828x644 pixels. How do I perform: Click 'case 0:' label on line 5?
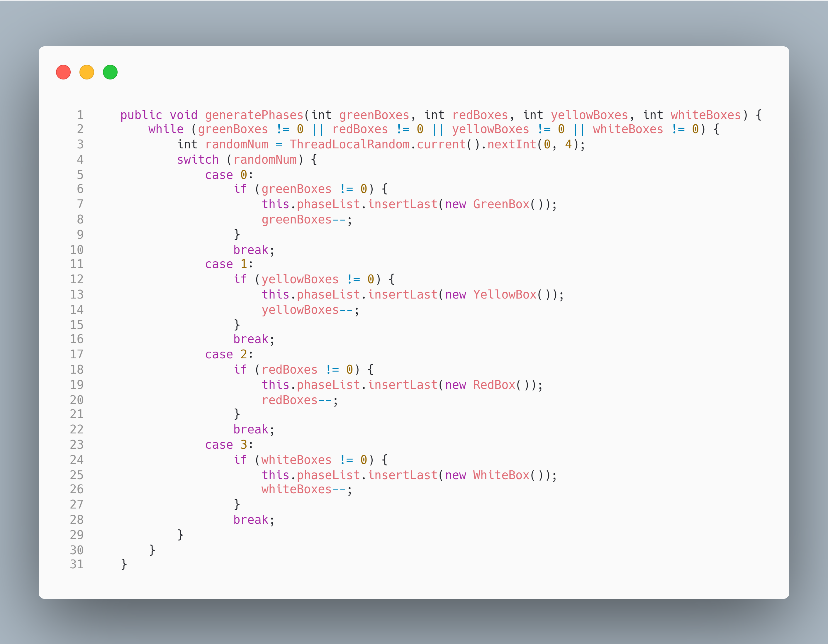coord(229,175)
